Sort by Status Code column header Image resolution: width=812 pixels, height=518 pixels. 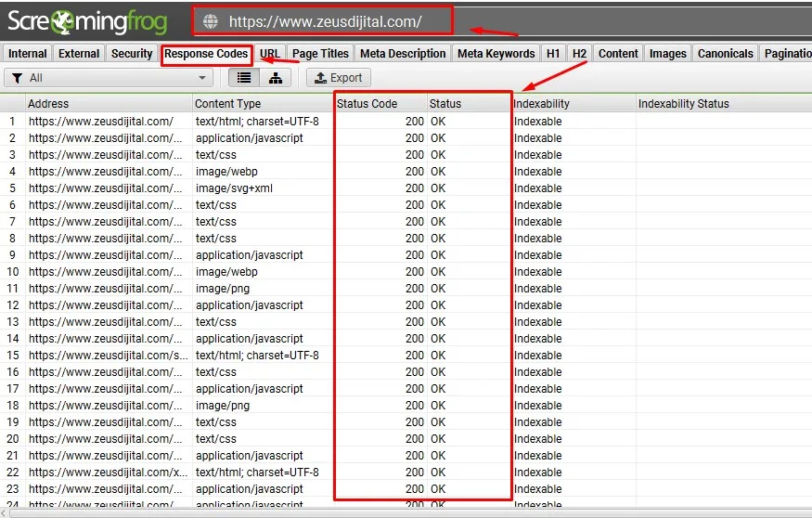click(x=381, y=104)
